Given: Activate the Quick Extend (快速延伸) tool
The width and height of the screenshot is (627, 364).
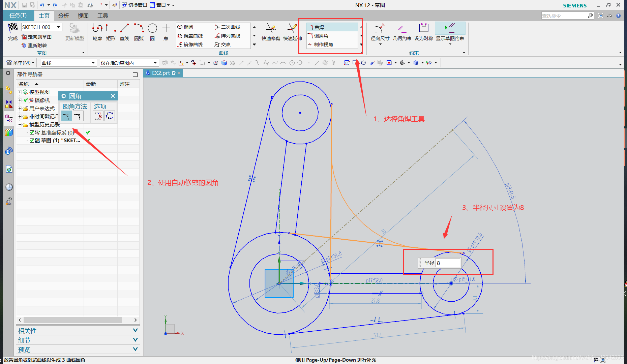Looking at the screenshot, I should coord(292,32).
